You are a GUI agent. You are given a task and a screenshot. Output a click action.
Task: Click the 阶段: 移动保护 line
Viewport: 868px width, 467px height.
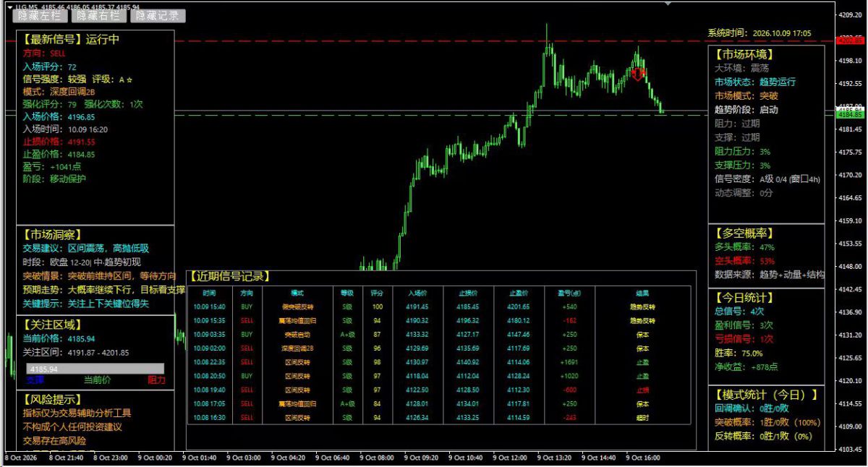click(54, 179)
